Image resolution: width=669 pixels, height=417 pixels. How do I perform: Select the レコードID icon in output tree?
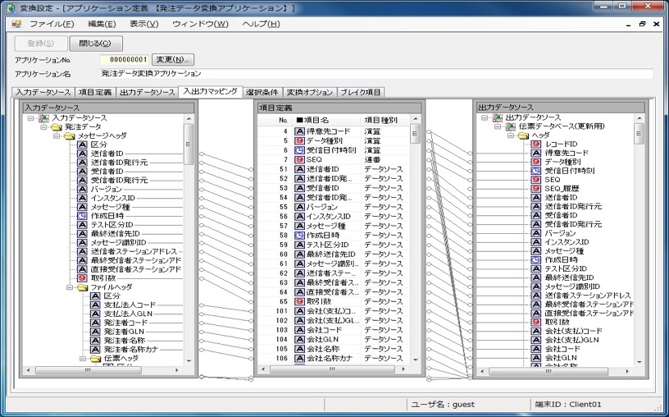click(536, 144)
